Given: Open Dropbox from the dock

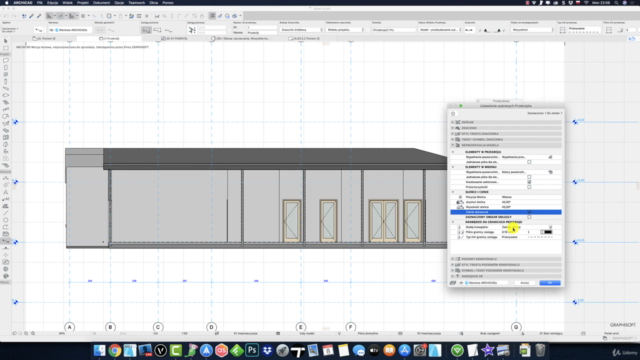Looking at the screenshot, I should pos(267,350).
